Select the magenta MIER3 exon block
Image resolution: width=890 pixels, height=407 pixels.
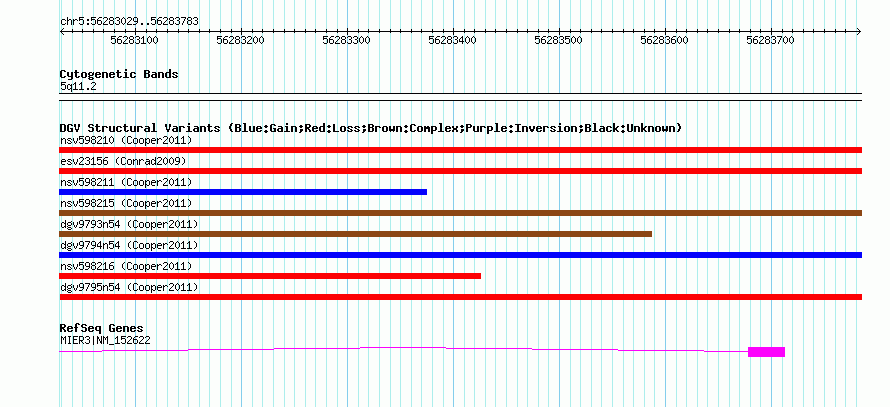pos(766,352)
